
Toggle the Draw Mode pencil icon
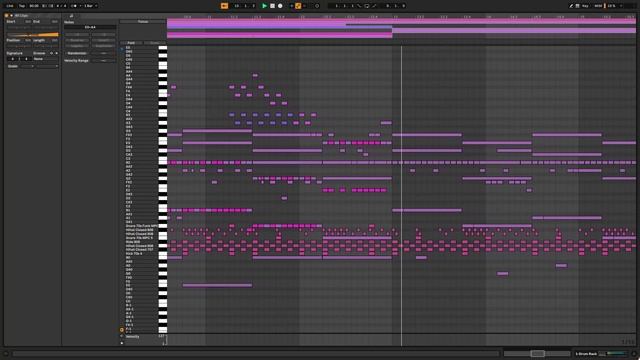(571, 6)
